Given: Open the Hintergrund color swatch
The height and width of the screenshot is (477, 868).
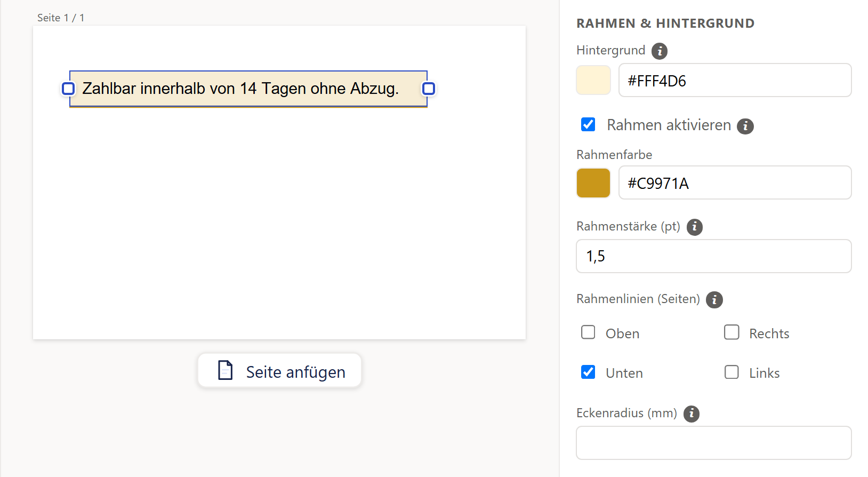Looking at the screenshot, I should [593, 80].
